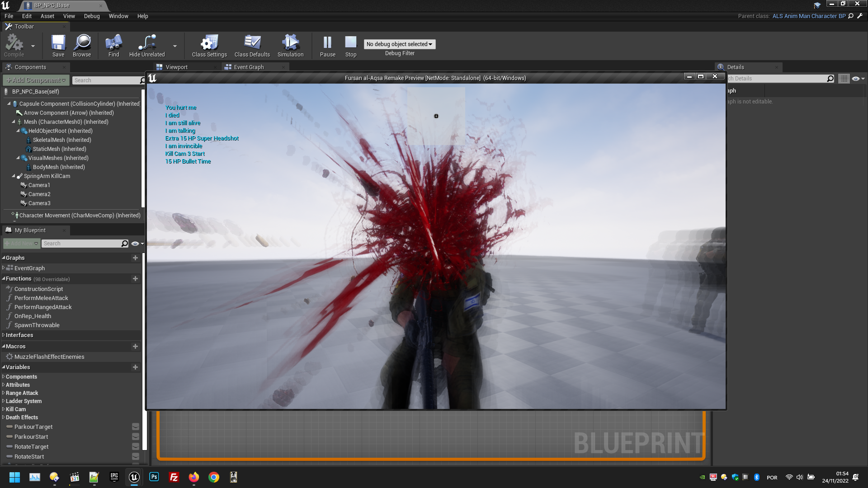
Task: Add new function with plus button
Action: [x=135, y=279]
